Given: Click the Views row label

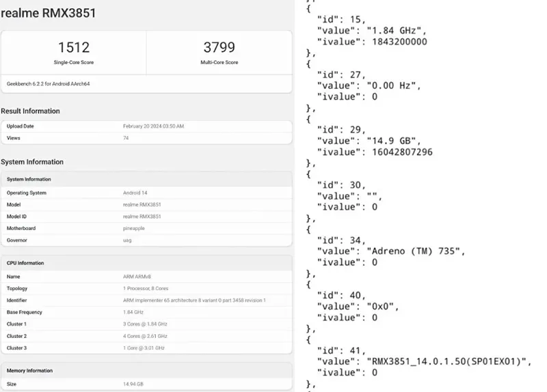Looking at the screenshot, I should click(13, 138).
